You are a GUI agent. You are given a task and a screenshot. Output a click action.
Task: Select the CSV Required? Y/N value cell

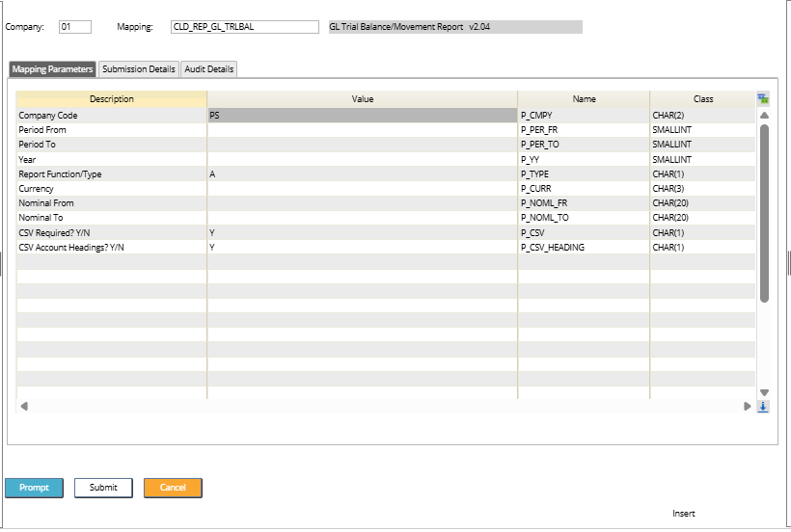coord(362,232)
